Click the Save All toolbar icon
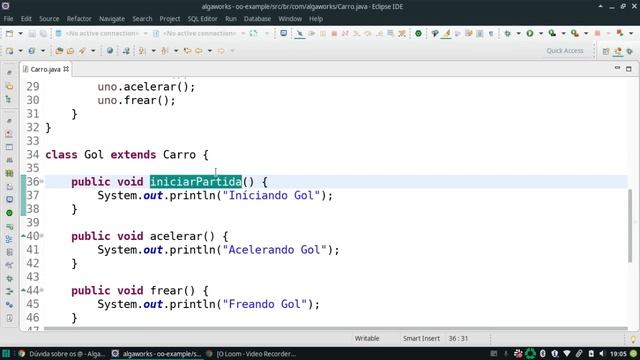The width and height of the screenshot is (640, 360). [x=43, y=33]
